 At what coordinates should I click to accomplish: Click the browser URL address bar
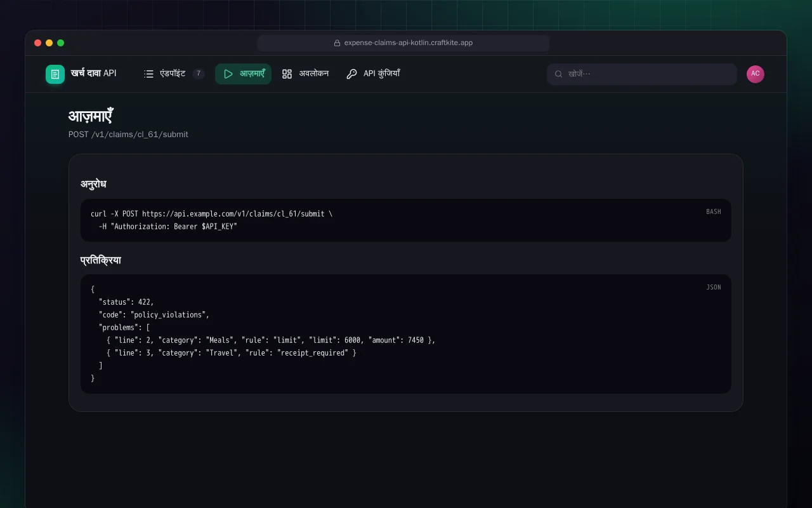[403, 43]
